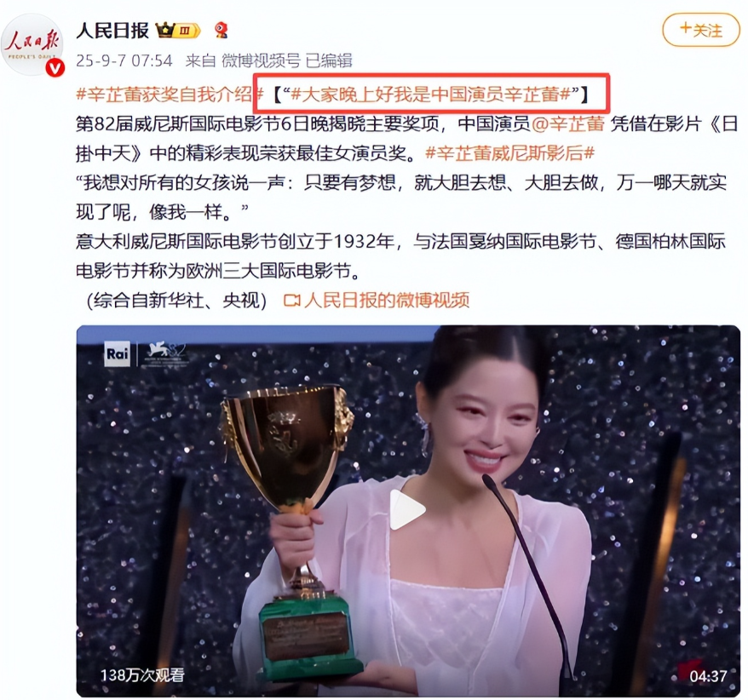Click the orange verified V badge
748x700 pixels.
55,68
